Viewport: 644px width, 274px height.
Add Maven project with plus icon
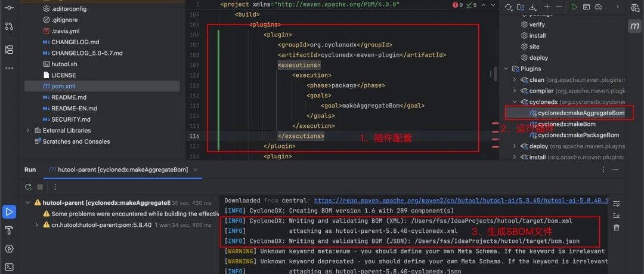click(x=547, y=7)
